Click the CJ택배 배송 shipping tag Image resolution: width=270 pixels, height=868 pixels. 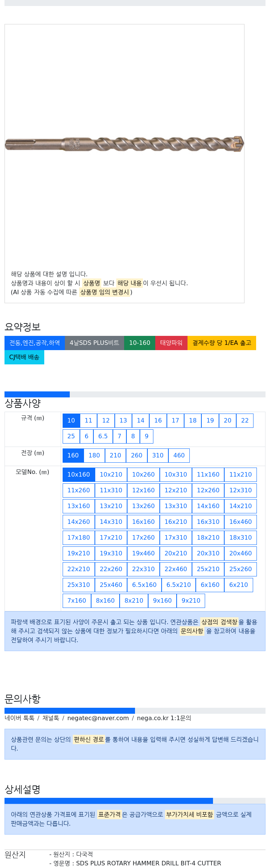pyautogui.click(x=24, y=357)
